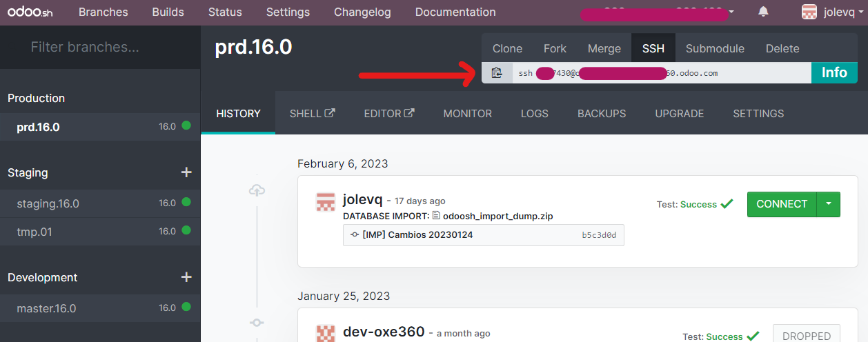Viewport: 868px width, 342px height.
Task: Open the BACKUPS tab
Action: [x=602, y=113]
